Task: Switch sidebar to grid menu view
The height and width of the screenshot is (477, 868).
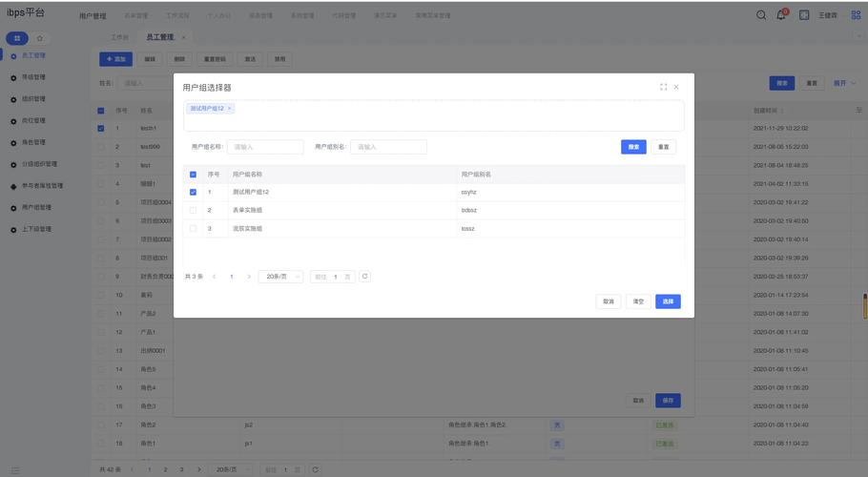Action: pos(17,38)
